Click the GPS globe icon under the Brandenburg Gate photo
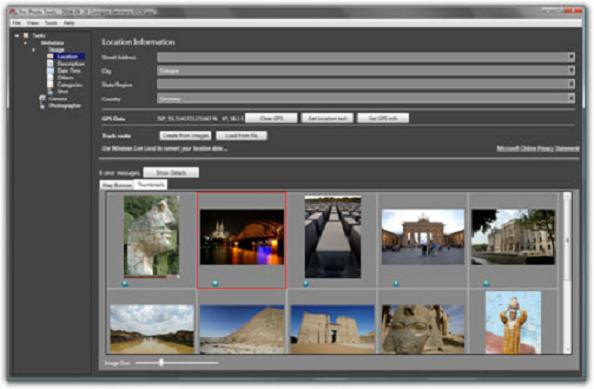 click(395, 283)
